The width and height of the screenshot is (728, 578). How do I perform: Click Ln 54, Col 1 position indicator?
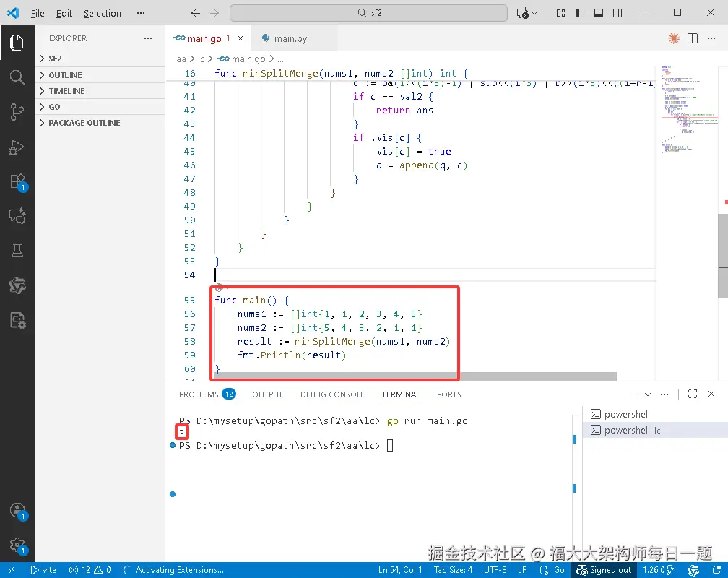tap(400, 570)
